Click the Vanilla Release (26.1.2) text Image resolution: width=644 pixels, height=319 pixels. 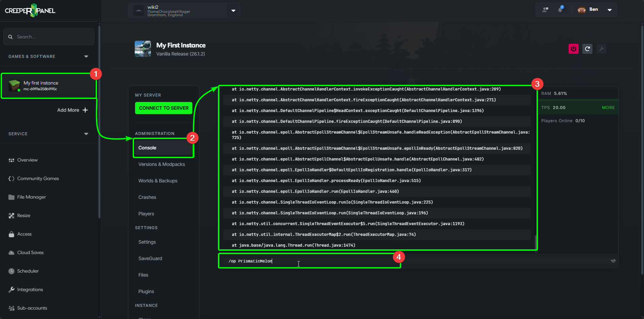(x=181, y=54)
